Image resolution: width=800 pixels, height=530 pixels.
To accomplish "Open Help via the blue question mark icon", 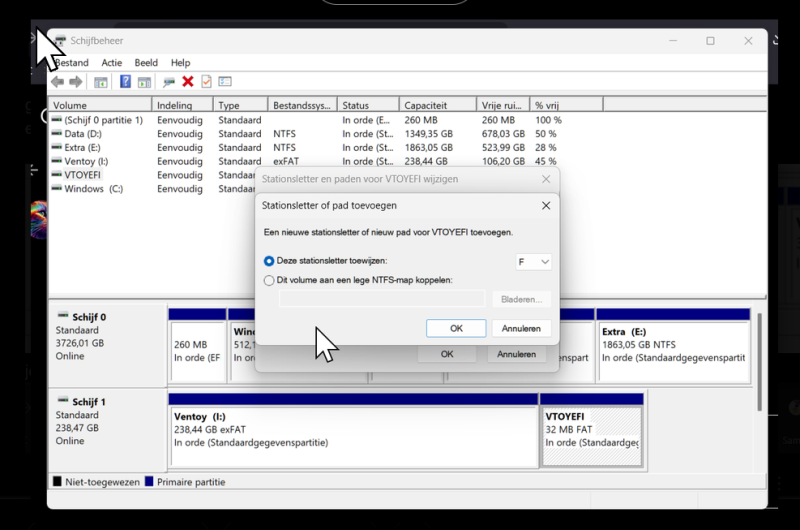I will coord(125,82).
